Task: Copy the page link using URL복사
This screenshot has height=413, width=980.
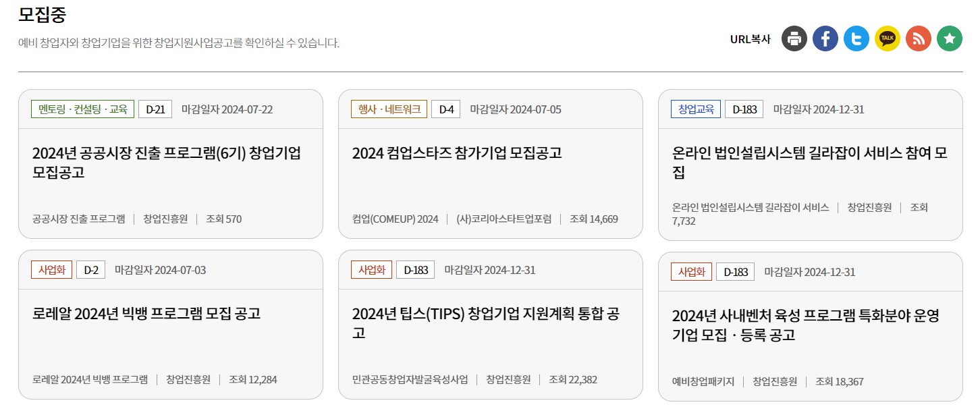Action: click(x=749, y=38)
